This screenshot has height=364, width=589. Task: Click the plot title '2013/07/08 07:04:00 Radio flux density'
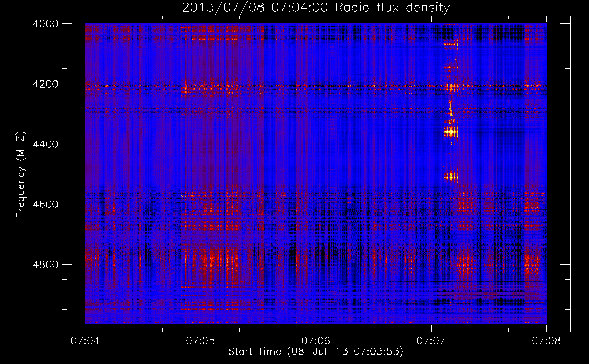pos(316,7)
